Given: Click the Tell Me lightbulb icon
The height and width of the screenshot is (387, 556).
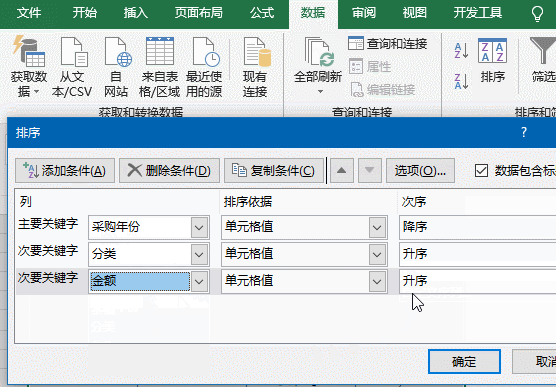Looking at the screenshot, I should (x=537, y=13).
